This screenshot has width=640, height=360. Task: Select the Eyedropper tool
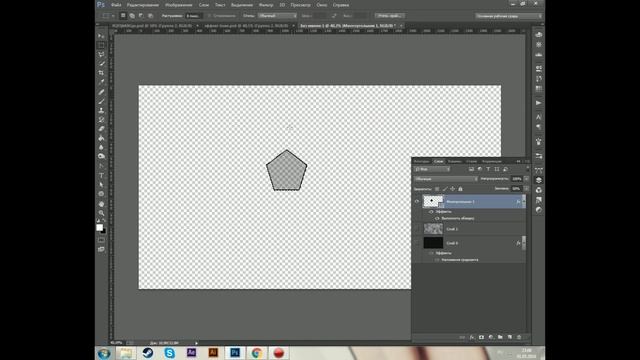(x=101, y=82)
